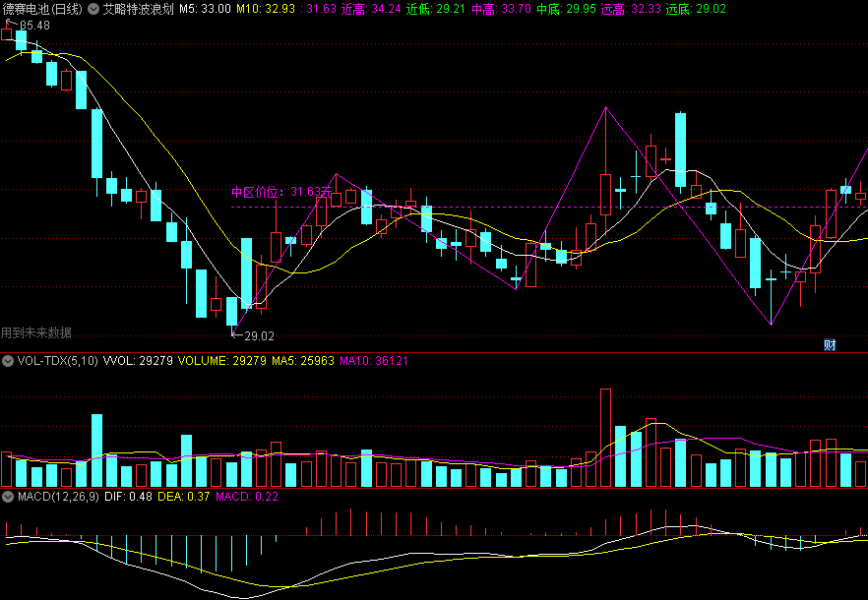The image size is (868, 600).
Task: Click the tallest red volume bar
Action: coord(605,438)
